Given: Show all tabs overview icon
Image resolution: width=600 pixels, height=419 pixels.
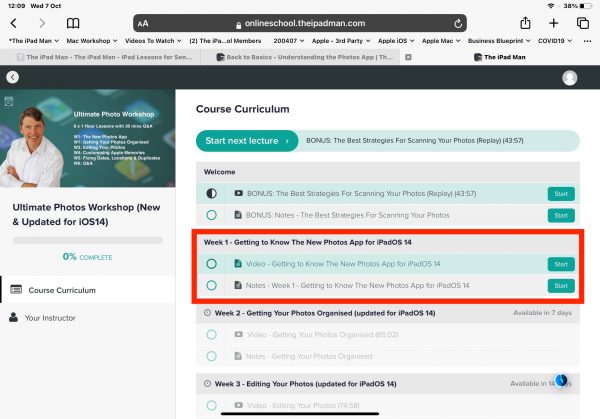Looking at the screenshot, I should [582, 23].
